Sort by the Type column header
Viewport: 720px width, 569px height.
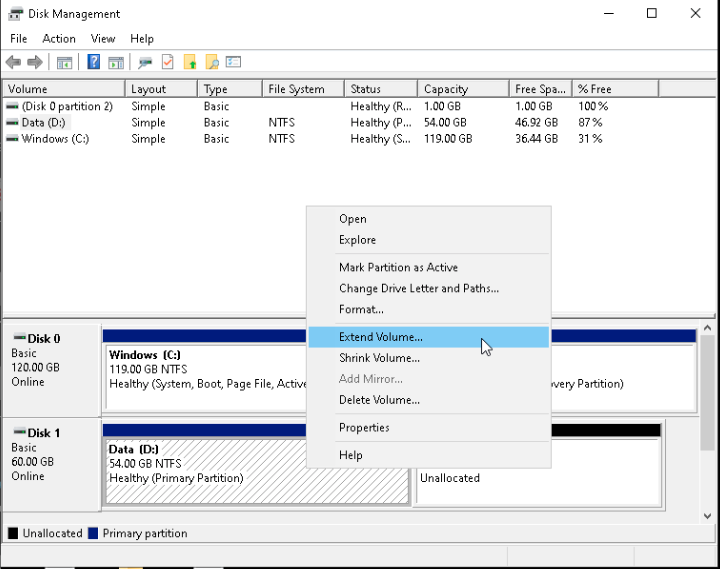point(230,89)
